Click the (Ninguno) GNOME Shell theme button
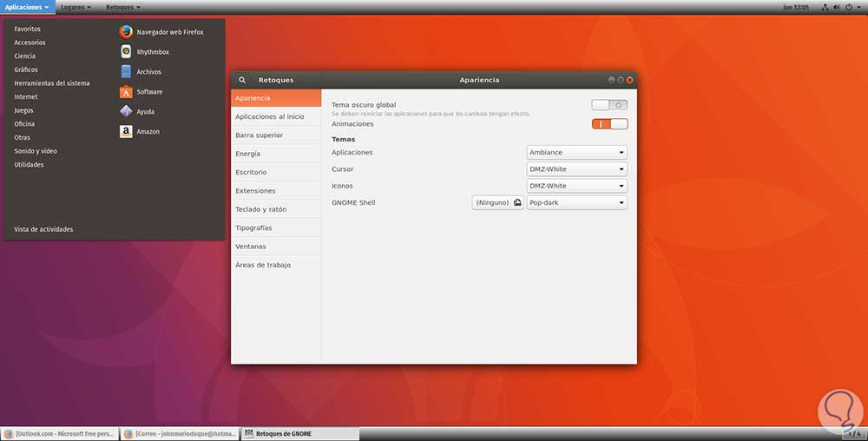Screen dimensions: 868x441 pyautogui.click(x=497, y=202)
